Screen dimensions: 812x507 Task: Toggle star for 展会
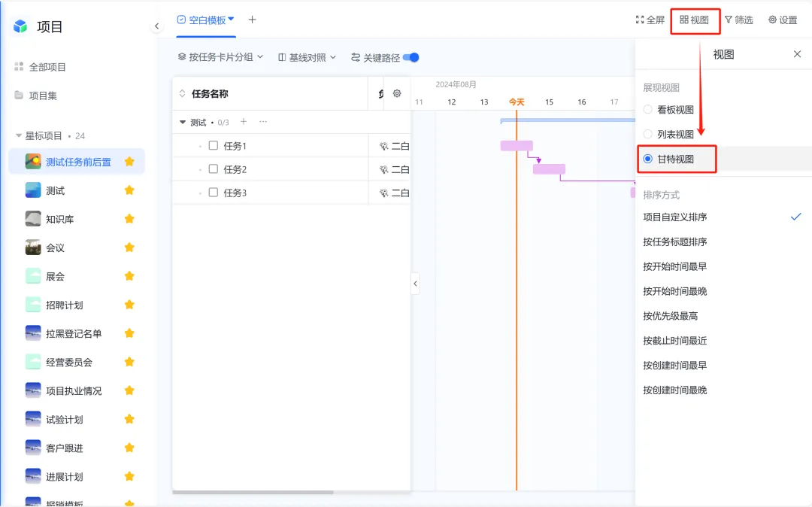coord(129,276)
